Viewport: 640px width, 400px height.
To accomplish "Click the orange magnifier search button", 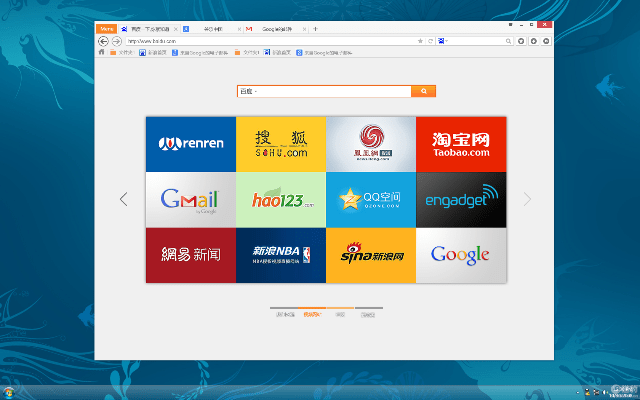I will pos(423,91).
